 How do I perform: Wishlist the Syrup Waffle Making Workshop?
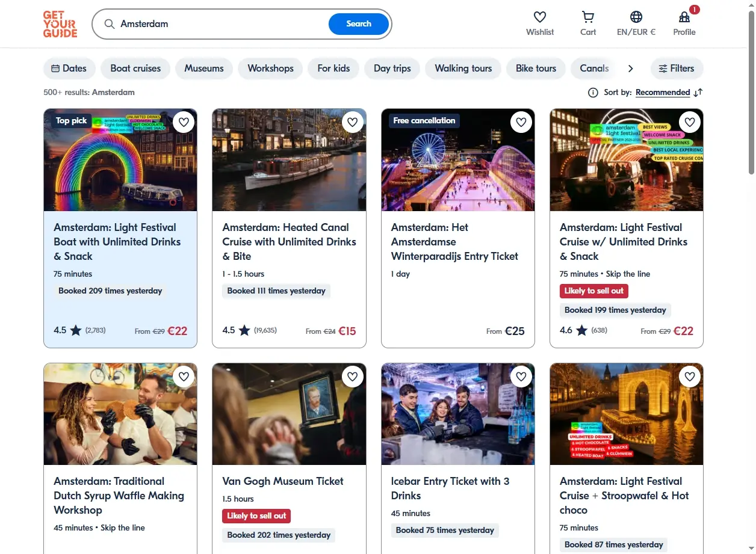[x=184, y=377]
